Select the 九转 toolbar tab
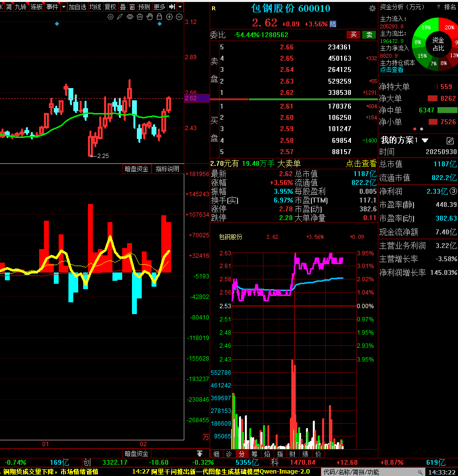This screenshot has height=476, width=458. click(x=21, y=7)
